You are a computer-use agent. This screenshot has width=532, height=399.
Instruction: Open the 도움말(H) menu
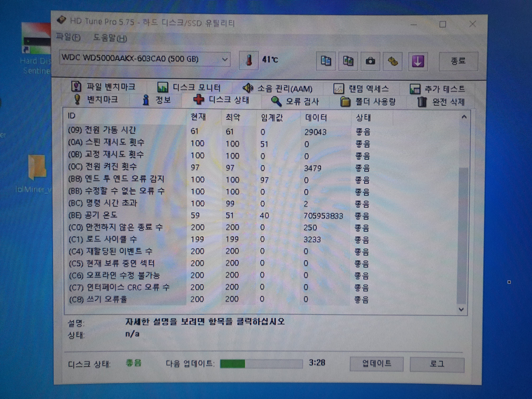pos(110,38)
